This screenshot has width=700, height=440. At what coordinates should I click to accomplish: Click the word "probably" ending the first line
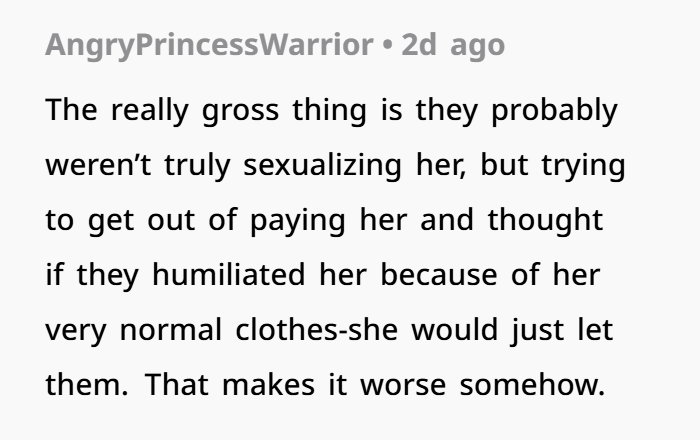coord(554,110)
